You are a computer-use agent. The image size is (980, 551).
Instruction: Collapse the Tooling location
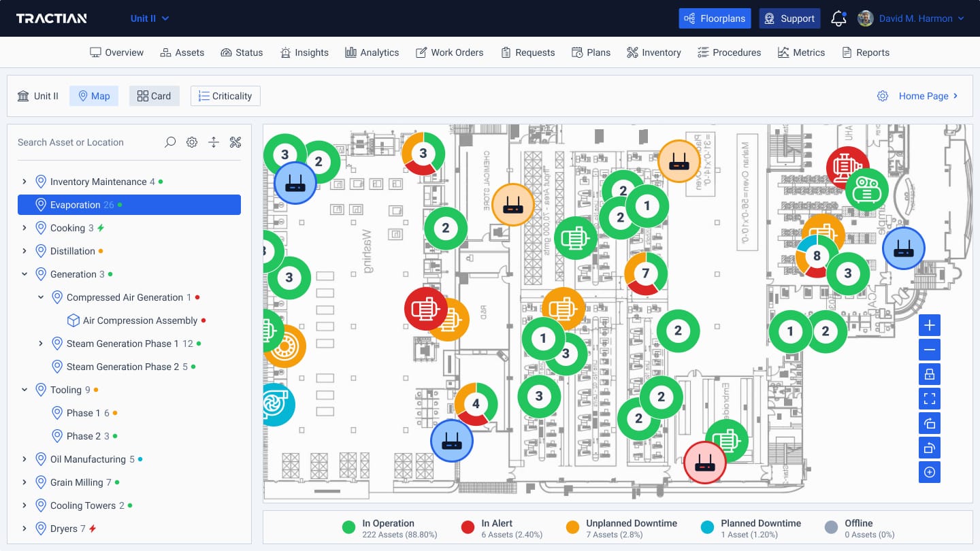[24, 390]
